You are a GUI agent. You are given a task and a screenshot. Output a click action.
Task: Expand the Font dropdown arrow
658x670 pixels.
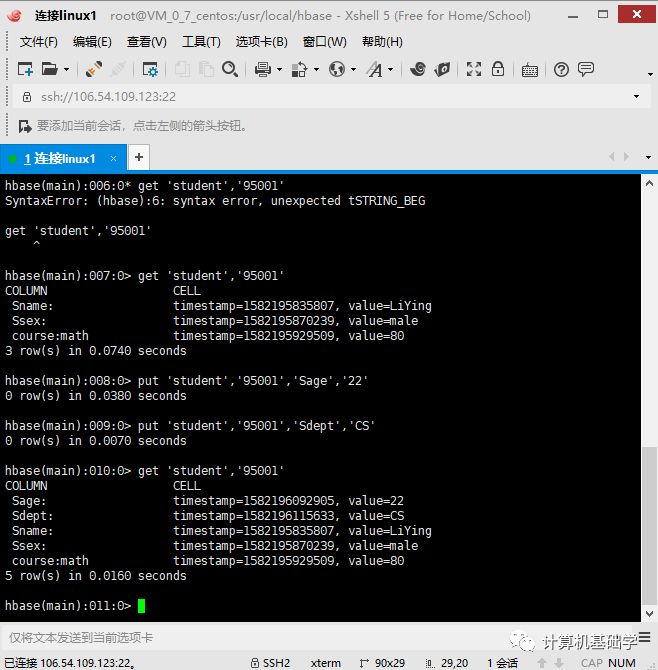(x=391, y=69)
